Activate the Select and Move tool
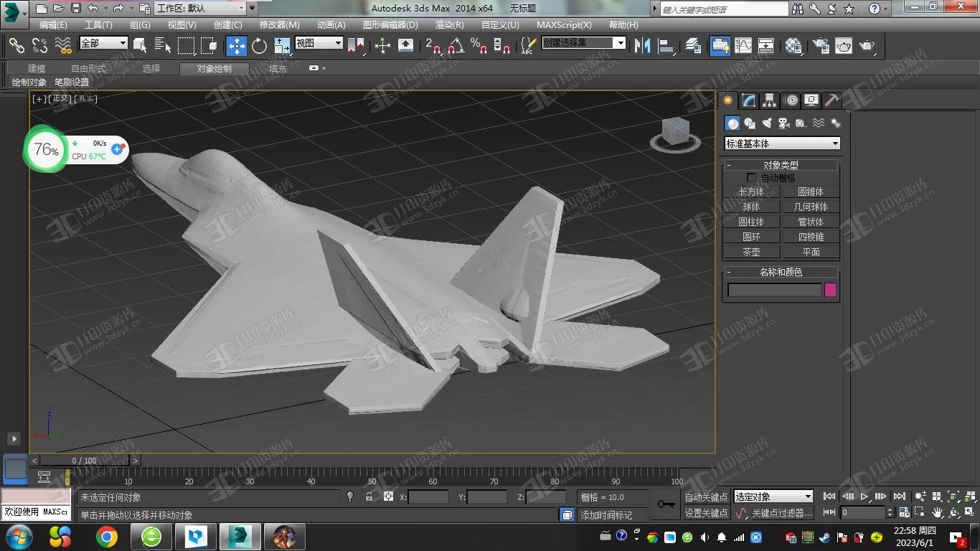 click(x=236, y=45)
